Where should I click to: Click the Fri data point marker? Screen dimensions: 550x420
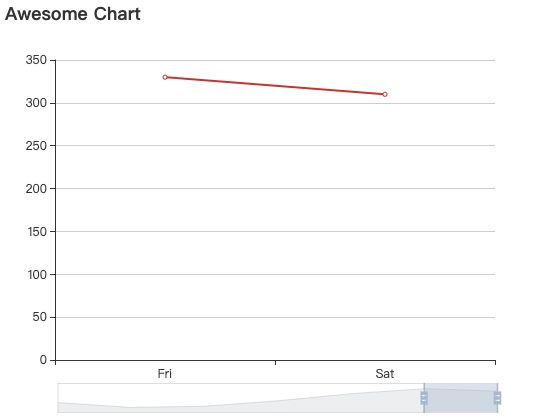coord(165,77)
